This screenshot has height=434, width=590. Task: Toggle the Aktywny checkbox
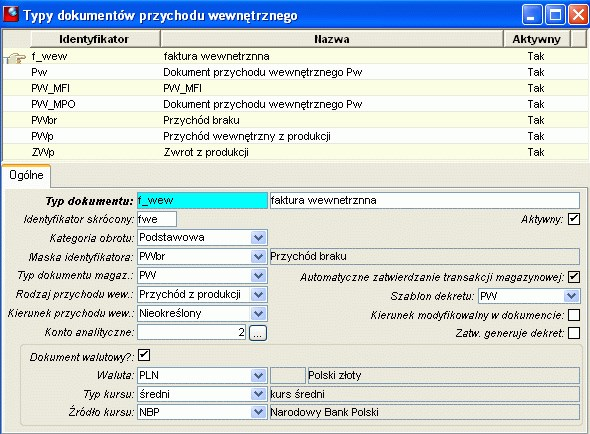(x=573, y=219)
